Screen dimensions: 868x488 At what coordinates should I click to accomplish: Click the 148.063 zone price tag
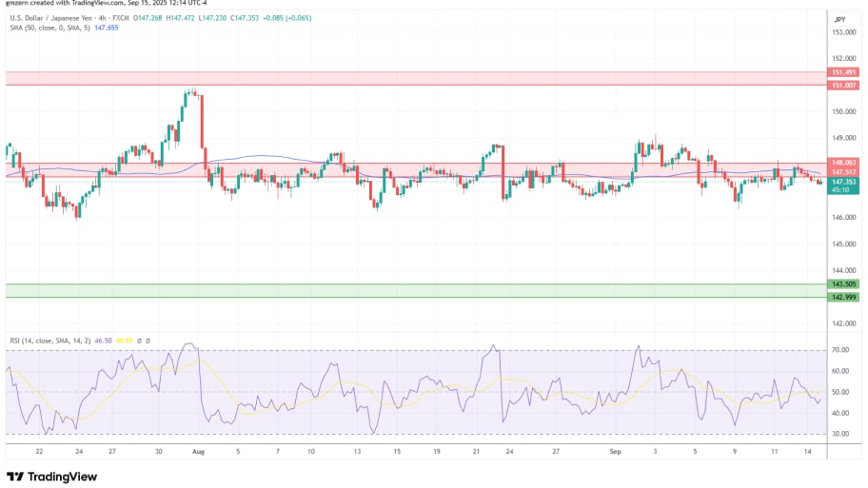[843, 163]
